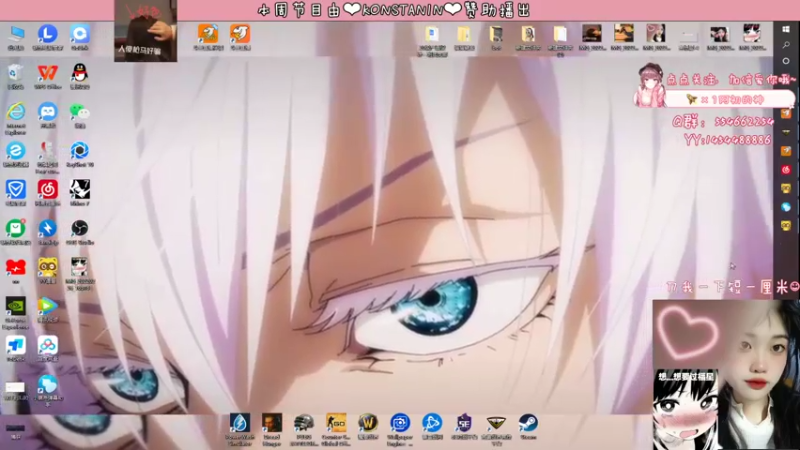The image size is (800, 450).
Task: Launch OBS Studio shortcut
Action: [80, 229]
